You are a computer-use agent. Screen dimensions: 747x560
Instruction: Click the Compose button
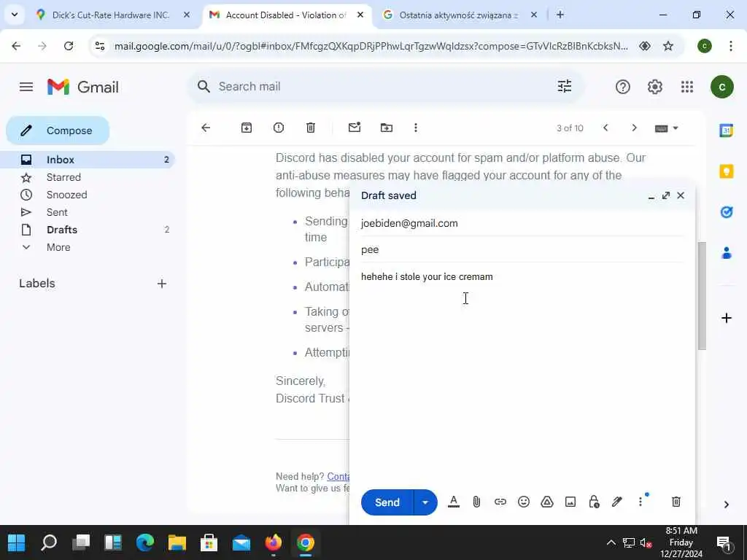[58, 131]
